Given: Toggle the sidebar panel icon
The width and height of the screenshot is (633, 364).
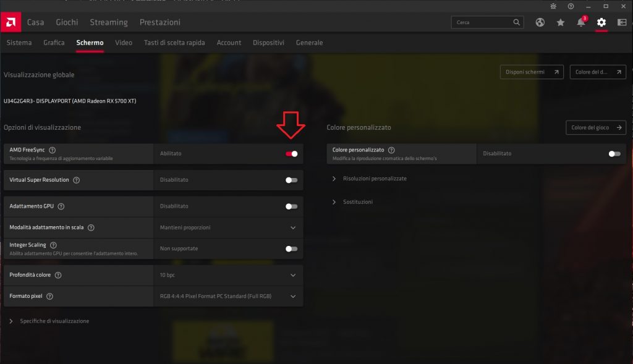Looking at the screenshot, I should coord(622,23).
